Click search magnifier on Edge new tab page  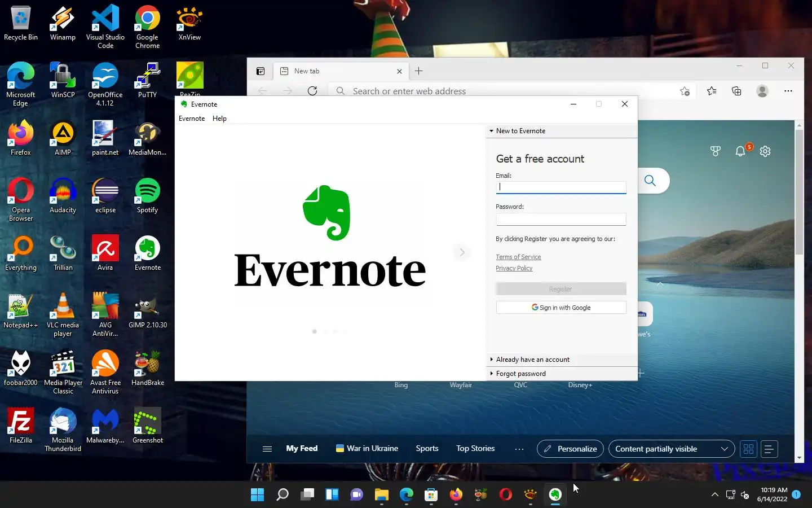tap(650, 181)
